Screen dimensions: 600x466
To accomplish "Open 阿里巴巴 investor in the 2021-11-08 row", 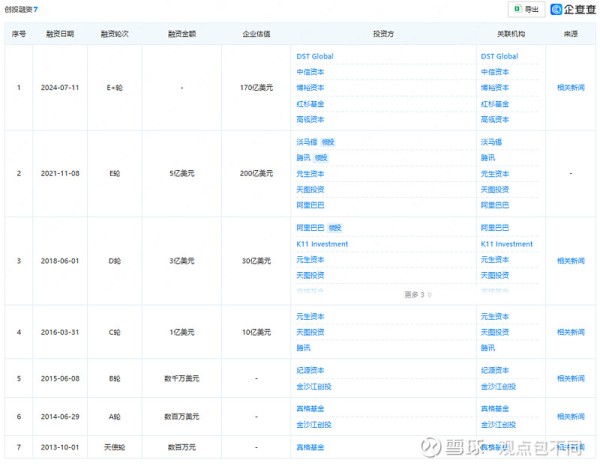I will coord(310,205).
